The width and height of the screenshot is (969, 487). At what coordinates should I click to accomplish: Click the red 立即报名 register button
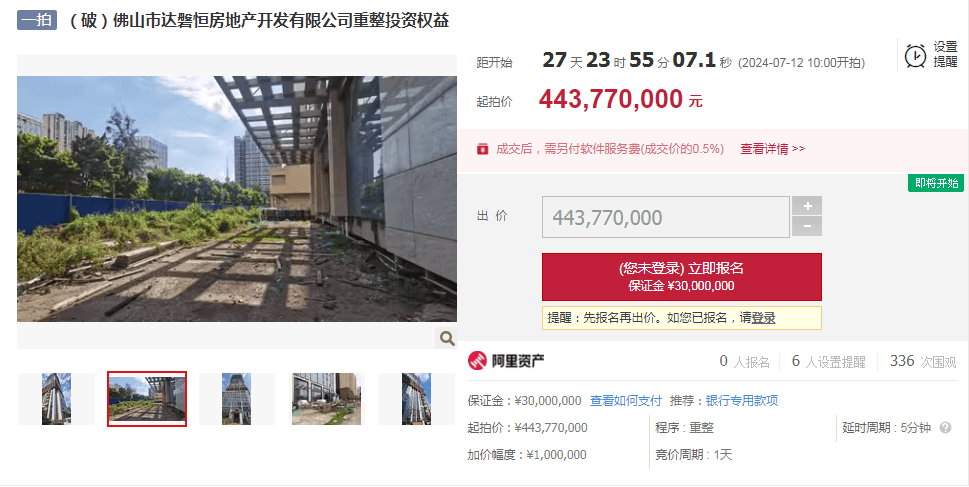click(x=682, y=277)
